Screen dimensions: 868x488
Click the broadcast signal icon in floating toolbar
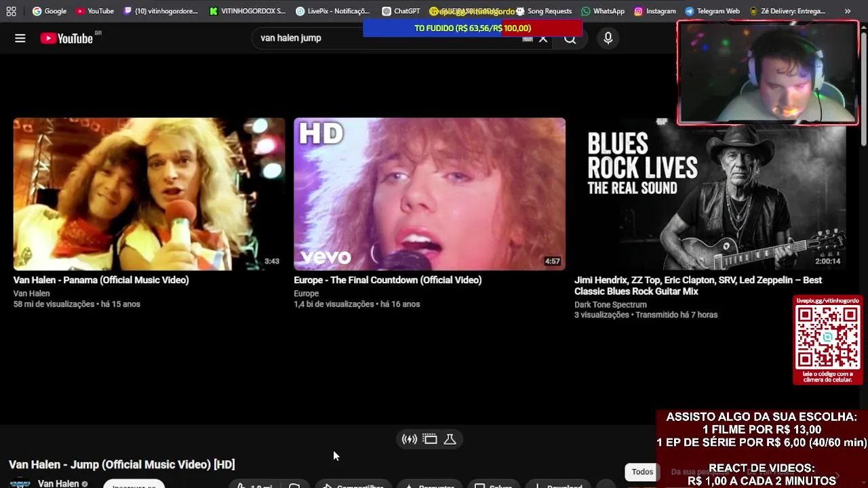(410, 439)
